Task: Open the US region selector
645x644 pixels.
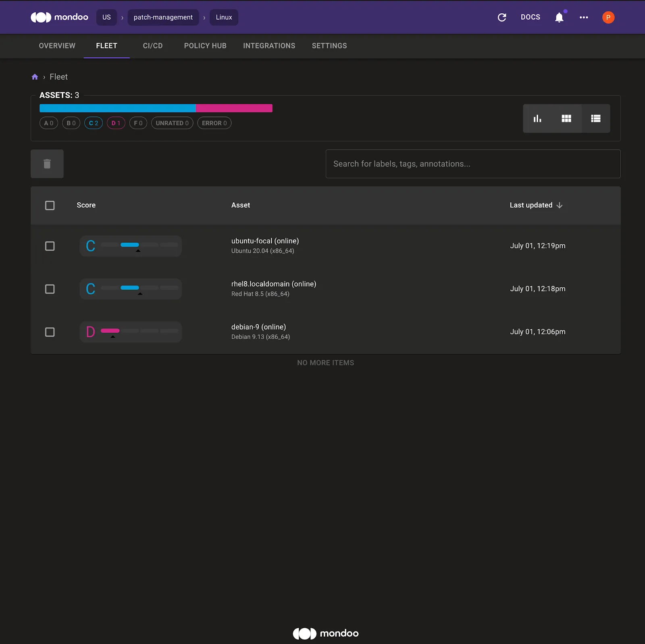Action: click(x=106, y=17)
